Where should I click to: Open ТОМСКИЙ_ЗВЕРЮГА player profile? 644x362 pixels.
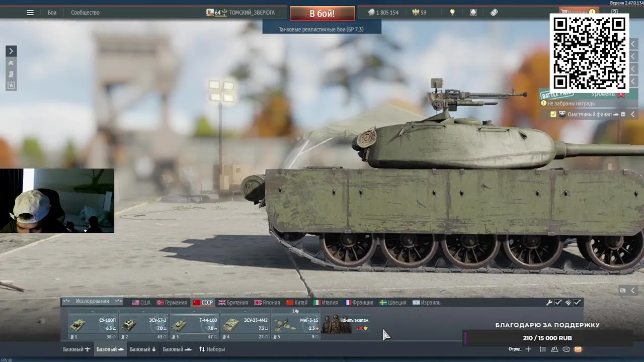252,13
